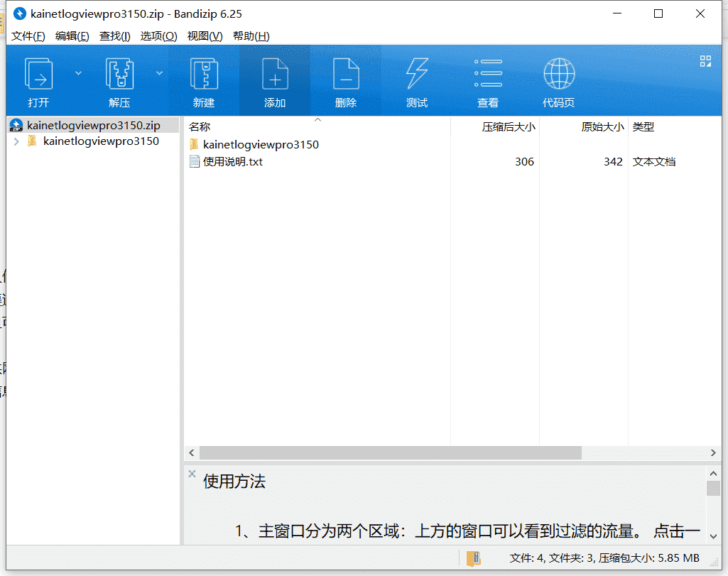Add files with the 添加 icon
The height and width of the screenshot is (576, 728).
tap(275, 73)
